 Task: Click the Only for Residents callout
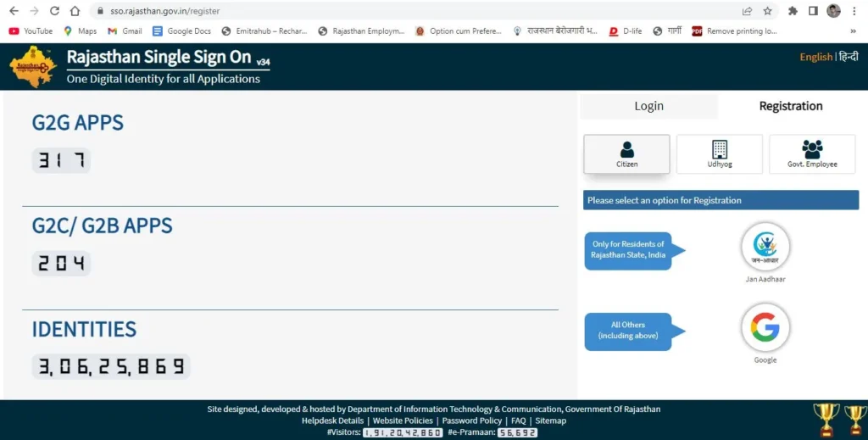coord(634,251)
